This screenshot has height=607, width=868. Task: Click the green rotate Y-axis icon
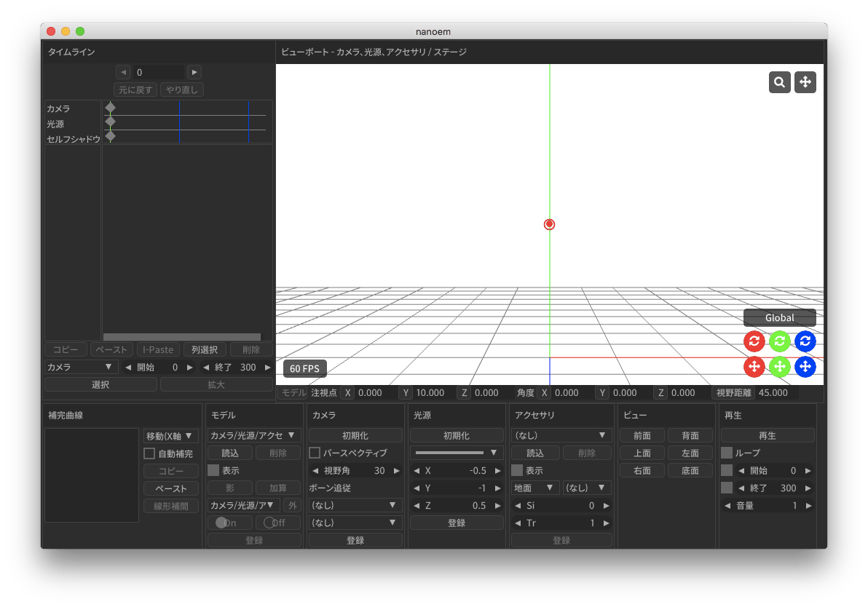click(x=779, y=341)
